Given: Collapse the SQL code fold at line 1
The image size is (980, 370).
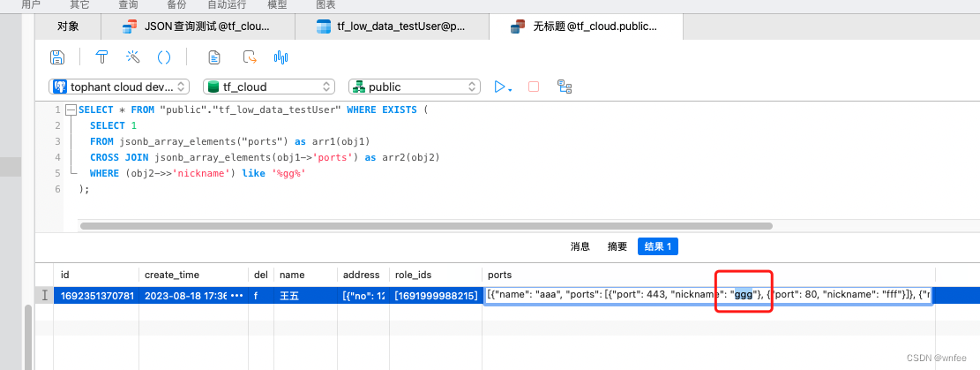Looking at the screenshot, I should [71, 109].
